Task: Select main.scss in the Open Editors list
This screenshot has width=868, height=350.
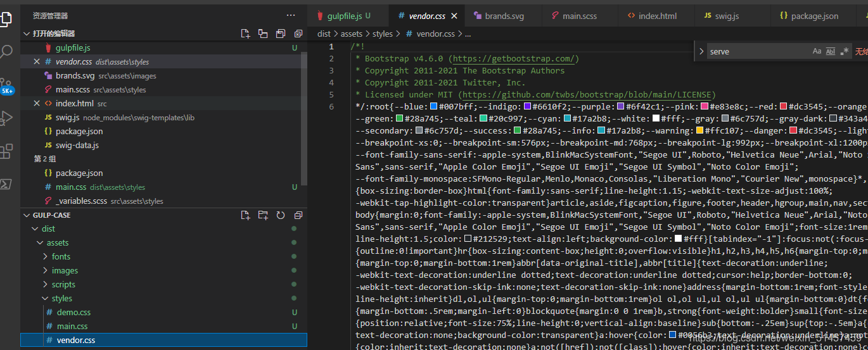Action: 73,89
